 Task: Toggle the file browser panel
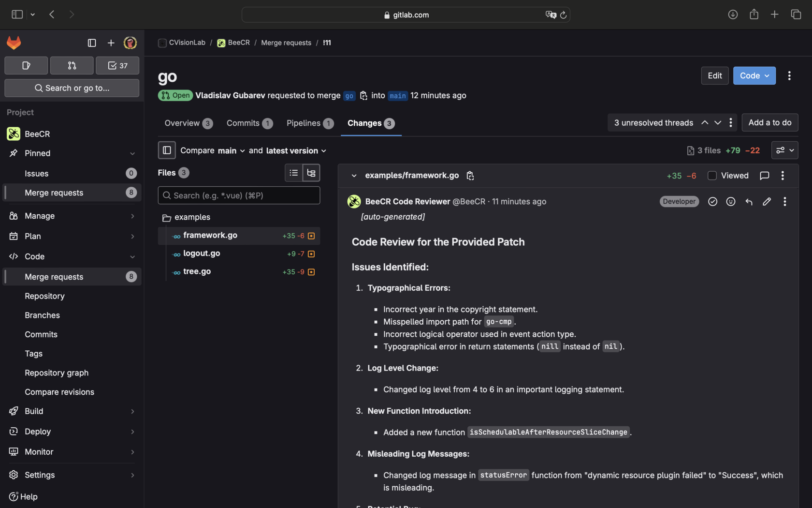(167, 150)
